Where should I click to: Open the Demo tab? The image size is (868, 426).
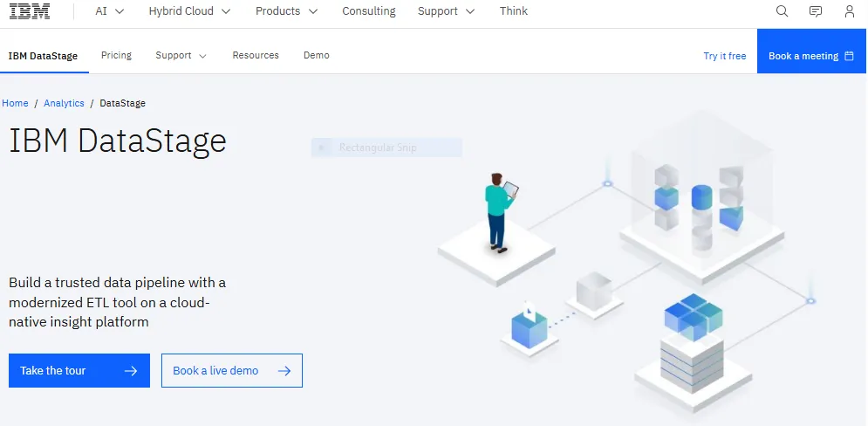(x=316, y=55)
